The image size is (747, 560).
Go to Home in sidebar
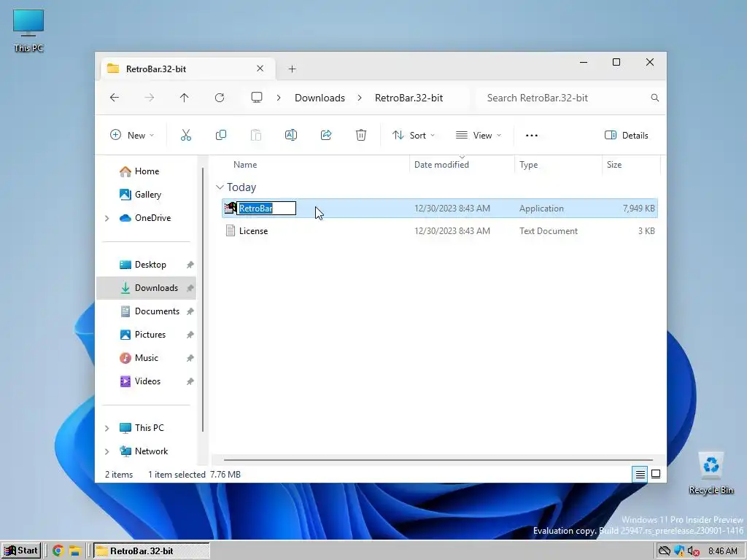pos(146,171)
